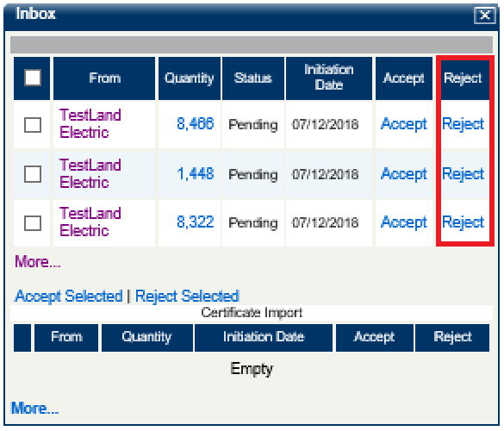Open the 8,466 quantity link

click(x=195, y=123)
